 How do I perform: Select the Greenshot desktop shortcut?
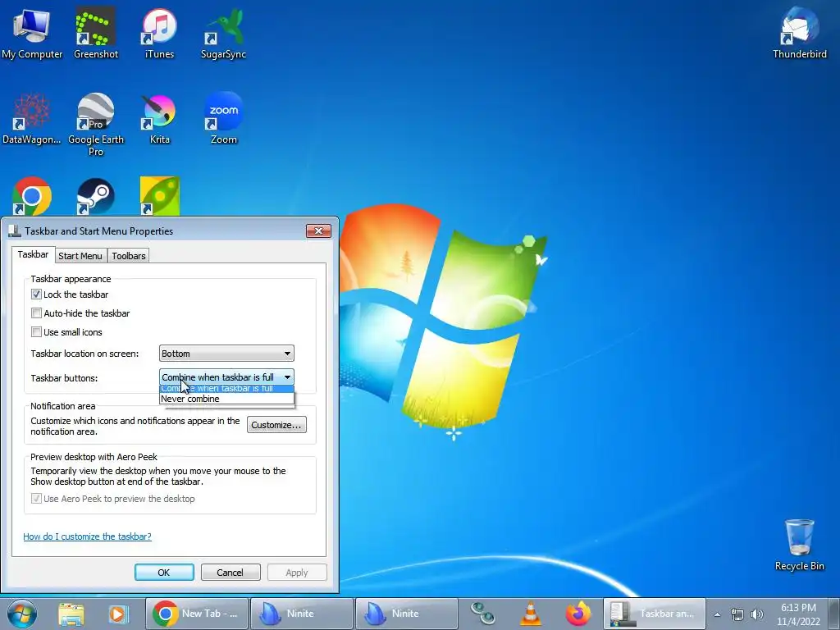tap(95, 33)
